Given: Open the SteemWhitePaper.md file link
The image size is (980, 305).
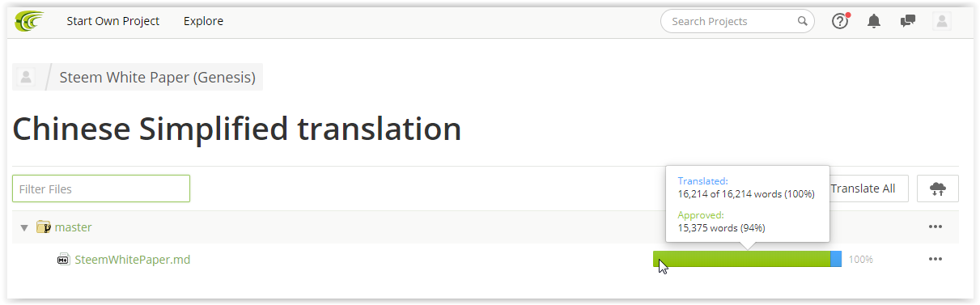Looking at the screenshot, I should click(x=133, y=260).
